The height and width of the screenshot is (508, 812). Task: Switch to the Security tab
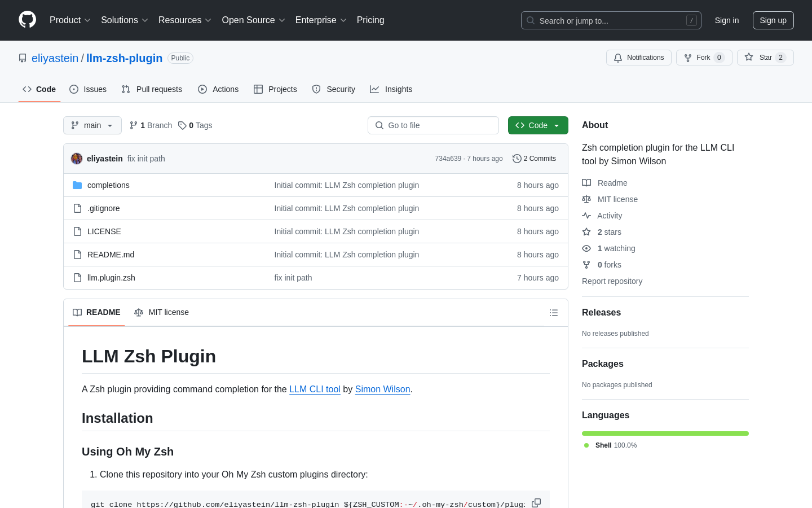pyautogui.click(x=334, y=89)
